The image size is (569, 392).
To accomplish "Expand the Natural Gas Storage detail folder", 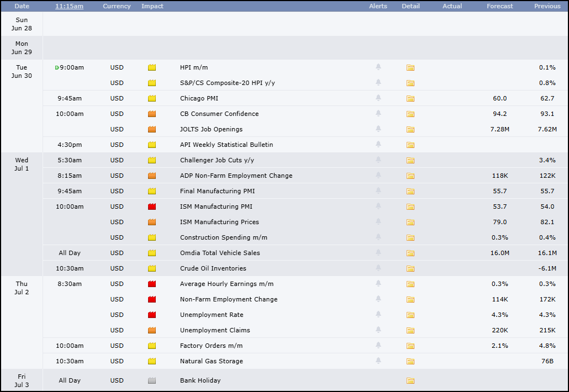I will click(x=410, y=361).
